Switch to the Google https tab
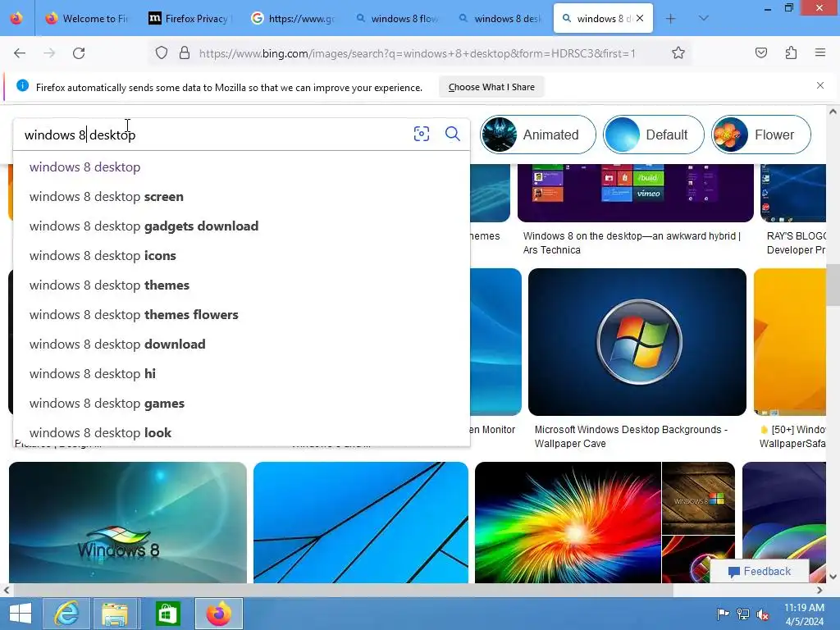The width and height of the screenshot is (840, 630). (293, 19)
